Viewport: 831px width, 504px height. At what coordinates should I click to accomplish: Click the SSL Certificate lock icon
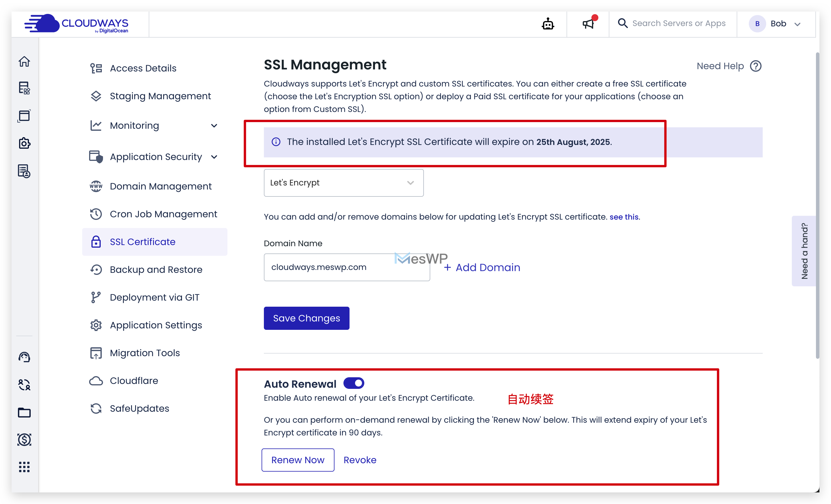96,242
